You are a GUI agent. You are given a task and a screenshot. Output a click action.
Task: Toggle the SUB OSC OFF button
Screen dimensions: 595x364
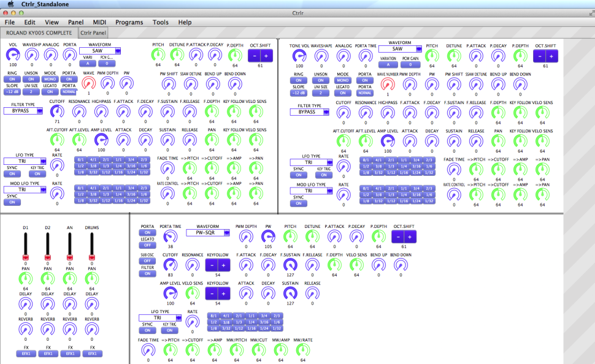click(x=147, y=261)
